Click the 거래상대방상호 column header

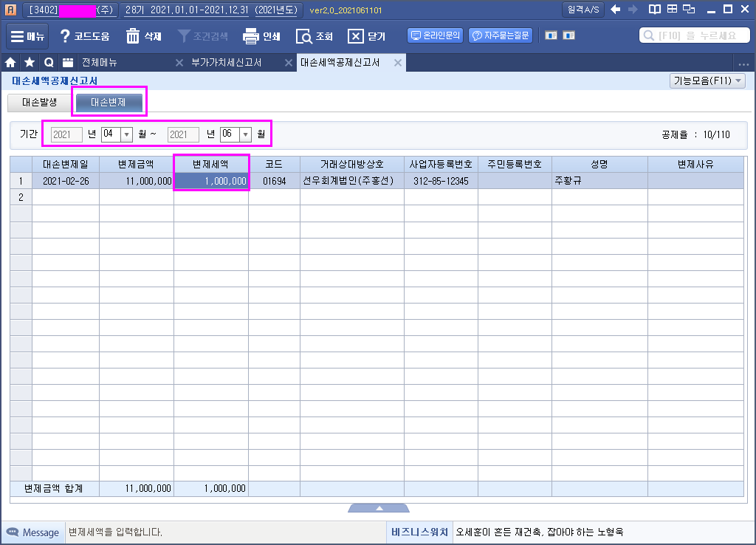pos(352,165)
